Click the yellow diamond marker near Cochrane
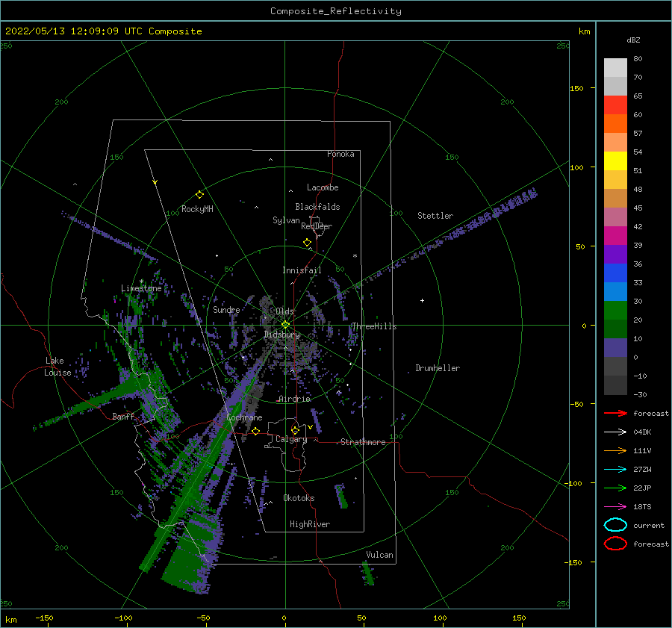 click(x=256, y=432)
